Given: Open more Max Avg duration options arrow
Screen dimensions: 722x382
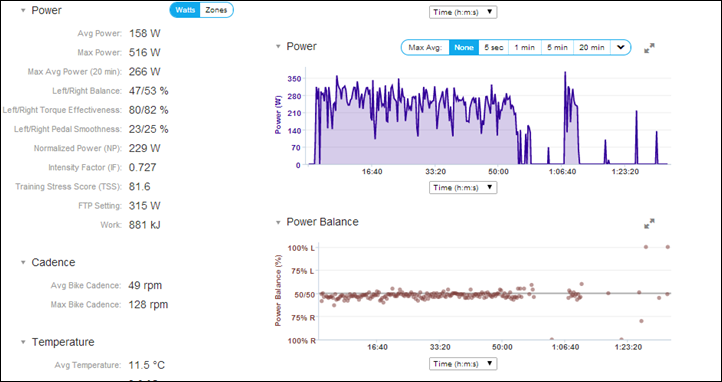Looking at the screenshot, I should (620, 47).
